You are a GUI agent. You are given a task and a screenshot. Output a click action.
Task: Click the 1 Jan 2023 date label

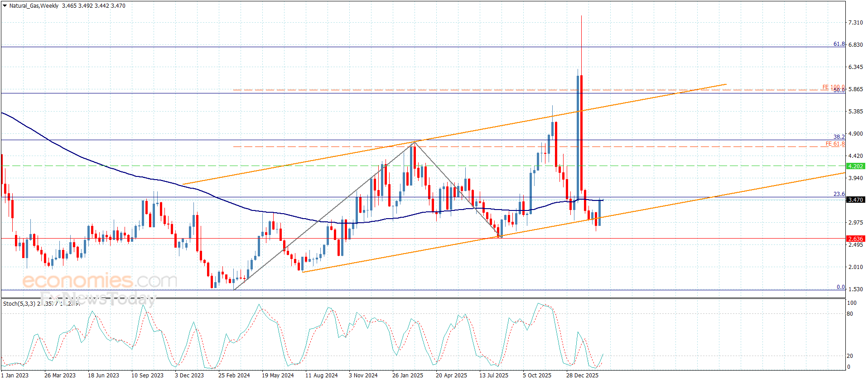click(x=15, y=375)
